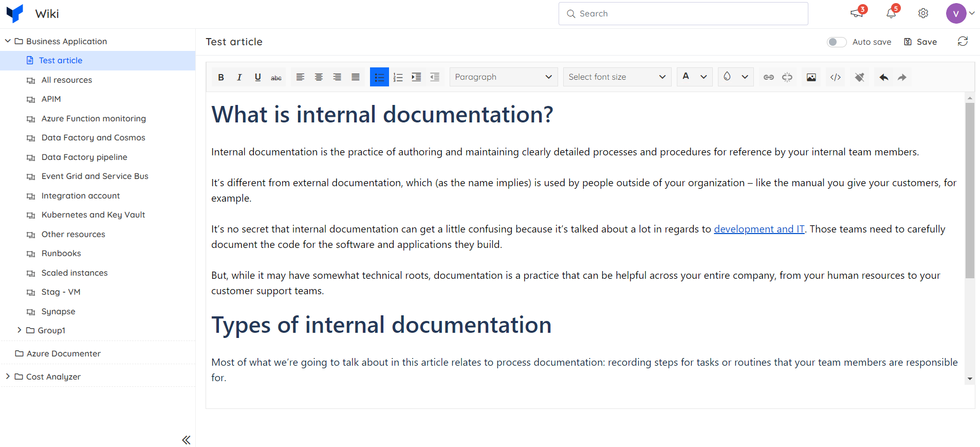The height and width of the screenshot is (447, 980).
Task: Open the Runbooks page
Action: click(61, 254)
